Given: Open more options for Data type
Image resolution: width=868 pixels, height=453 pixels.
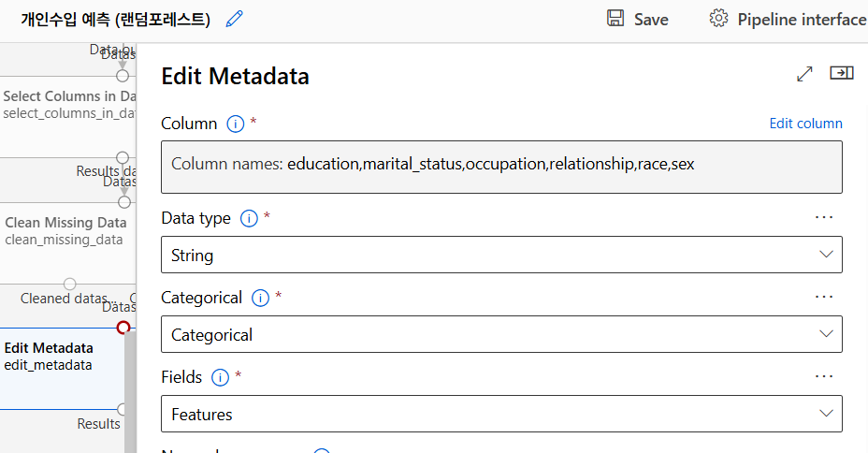Looking at the screenshot, I should click(x=823, y=217).
